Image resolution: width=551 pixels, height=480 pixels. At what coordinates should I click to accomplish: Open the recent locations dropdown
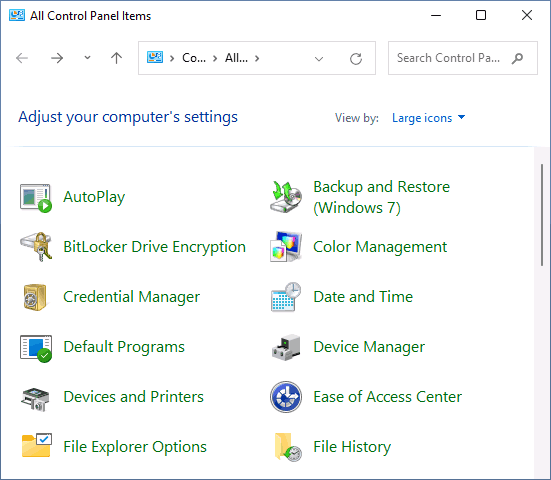pyautogui.click(x=87, y=58)
